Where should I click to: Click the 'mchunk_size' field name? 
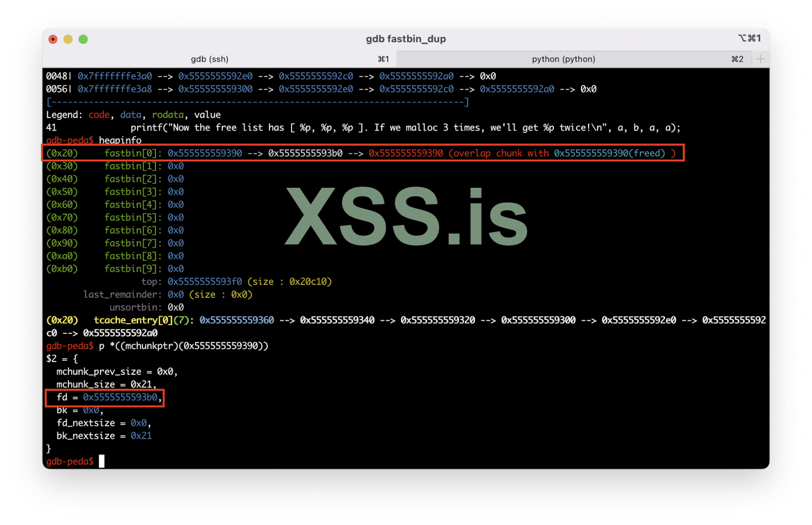[x=86, y=385]
